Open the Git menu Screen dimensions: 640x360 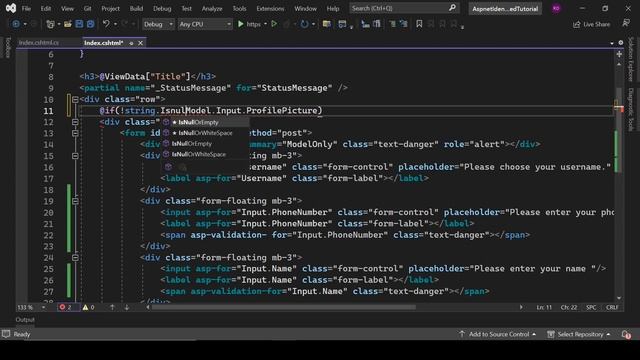(x=87, y=8)
